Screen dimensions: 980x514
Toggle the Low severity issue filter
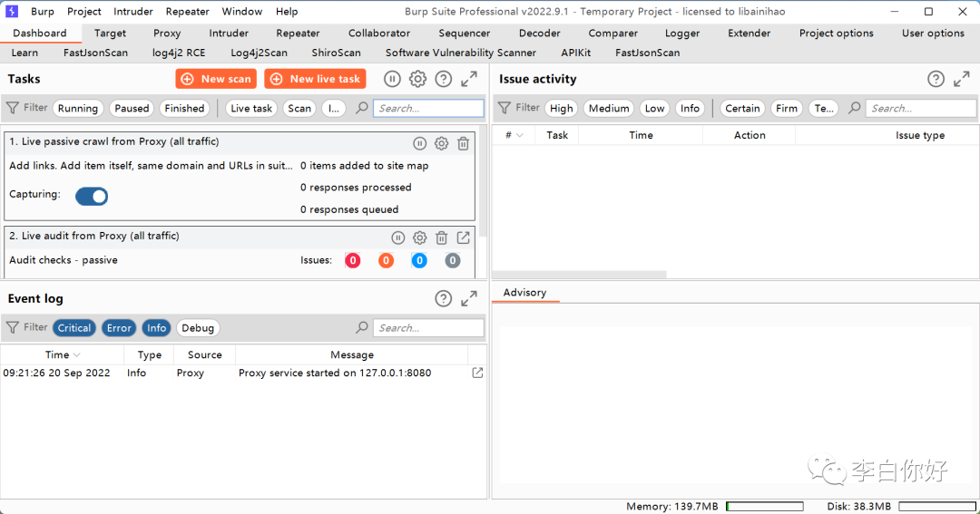654,108
